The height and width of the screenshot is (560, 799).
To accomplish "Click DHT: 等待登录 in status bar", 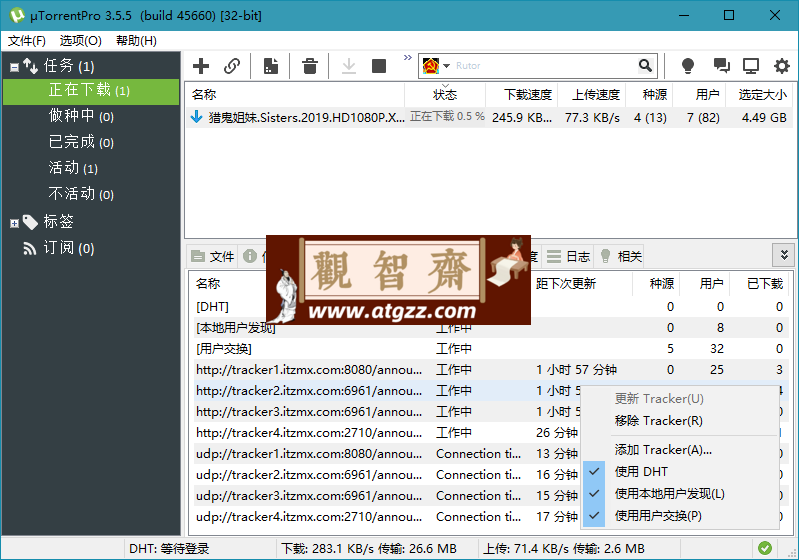I will [x=169, y=549].
